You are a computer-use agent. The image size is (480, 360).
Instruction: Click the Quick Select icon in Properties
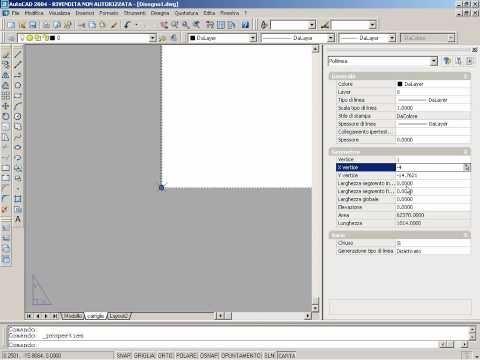tap(446, 61)
